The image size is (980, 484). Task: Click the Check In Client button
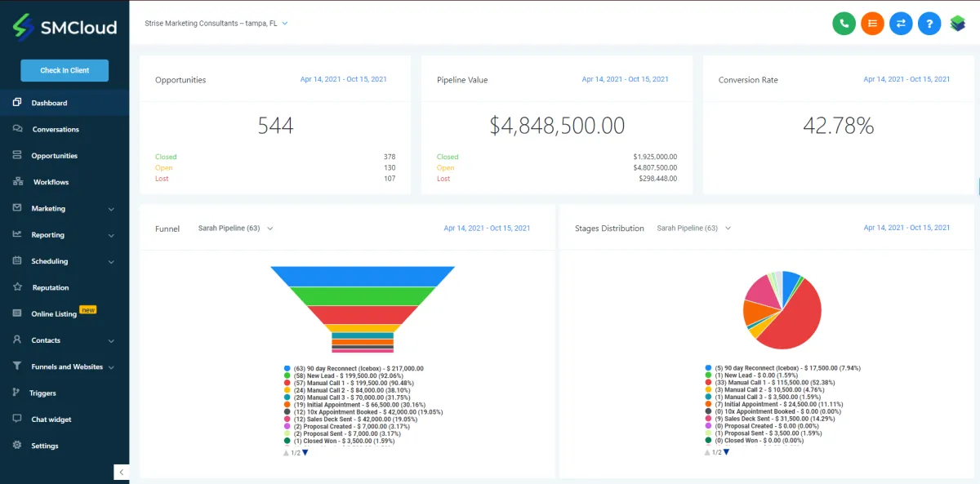coord(65,70)
